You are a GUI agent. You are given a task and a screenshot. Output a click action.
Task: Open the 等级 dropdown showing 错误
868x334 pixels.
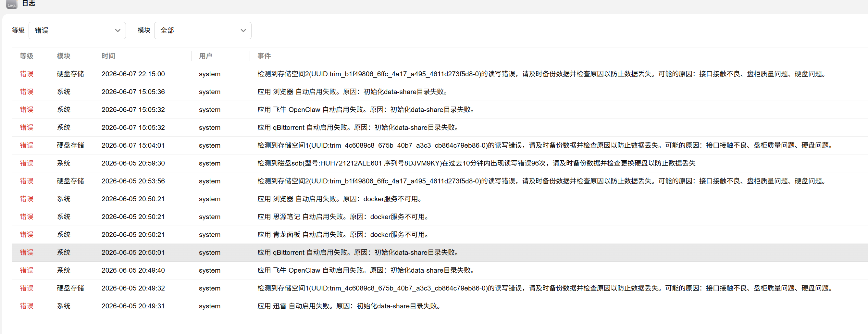[77, 30]
